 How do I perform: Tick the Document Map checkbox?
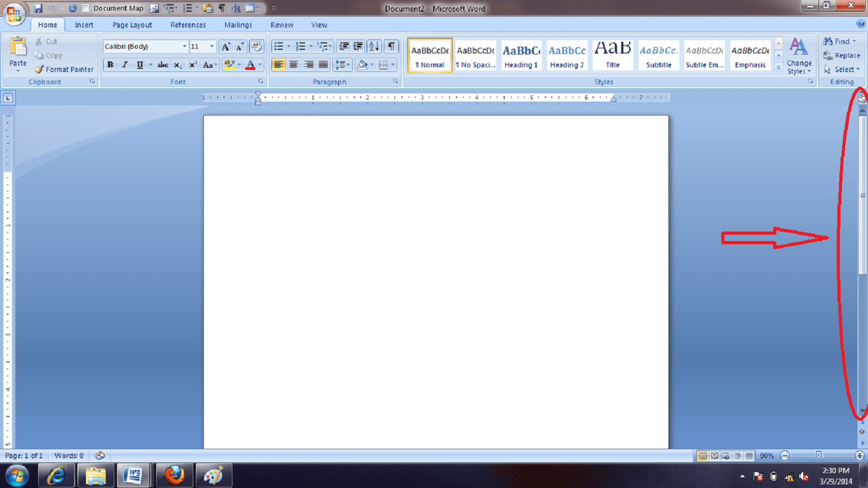coord(86,8)
